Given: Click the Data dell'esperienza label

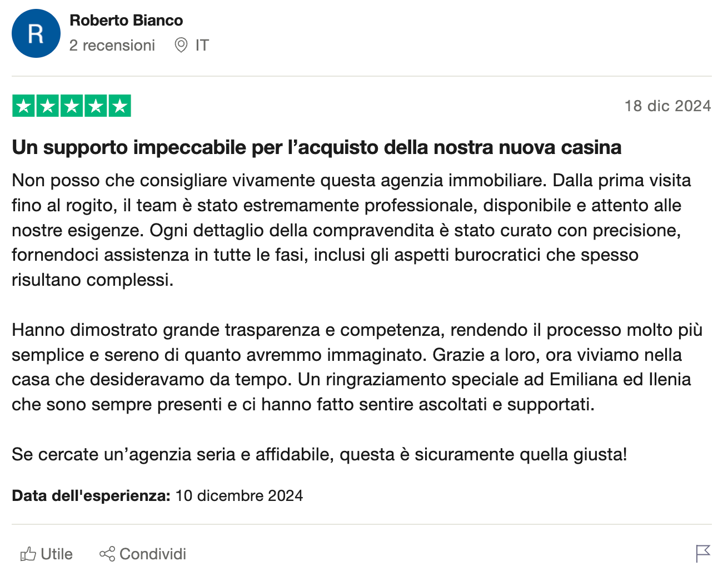Looking at the screenshot, I should (91, 496).
